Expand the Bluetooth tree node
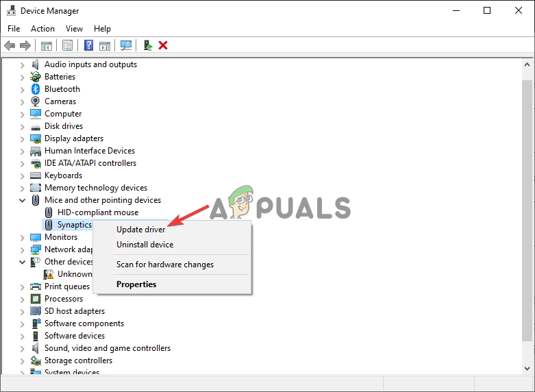 22,90
